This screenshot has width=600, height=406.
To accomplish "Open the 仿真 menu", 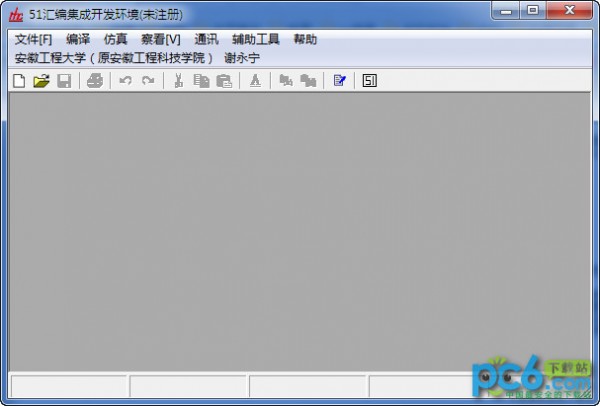I will click(x=116, y=39).
